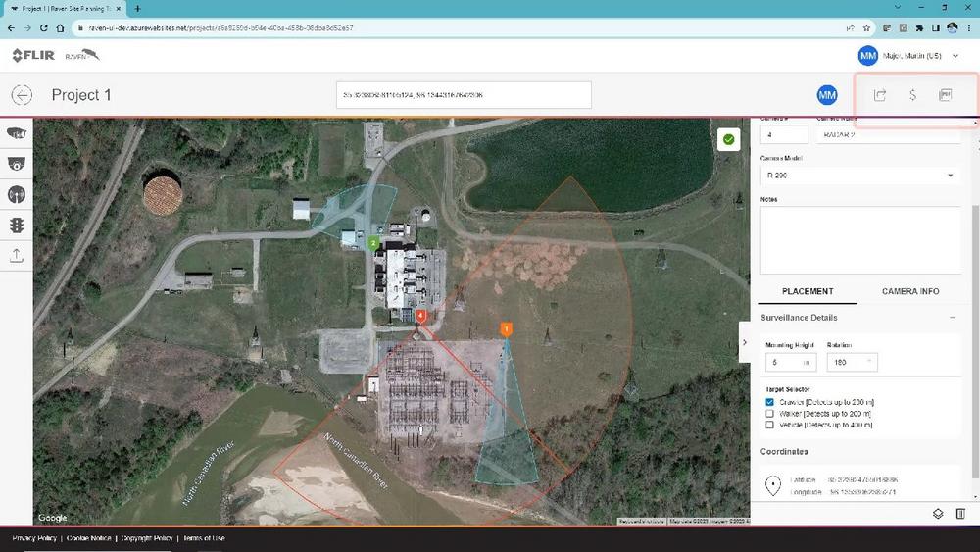Viewport: 980px width, 552px height.
Task: Click the layers icon at panel bottom
Action: 938,514
